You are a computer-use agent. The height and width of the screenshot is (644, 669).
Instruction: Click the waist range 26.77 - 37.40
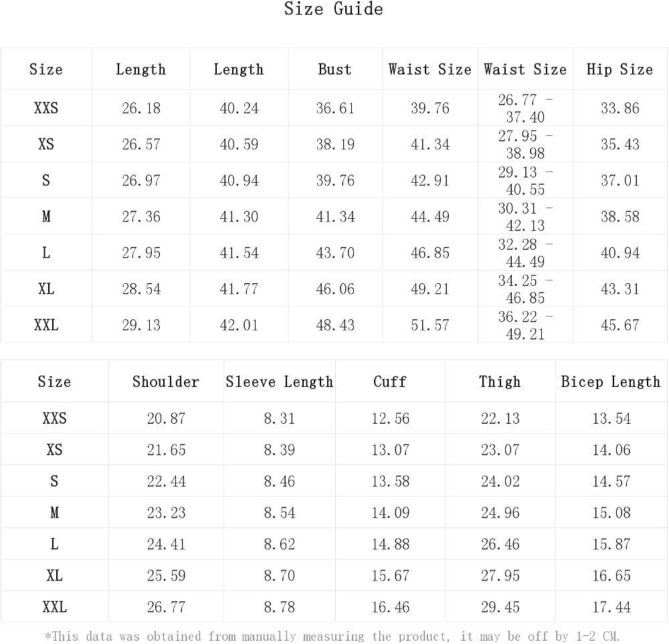[525, 108]
